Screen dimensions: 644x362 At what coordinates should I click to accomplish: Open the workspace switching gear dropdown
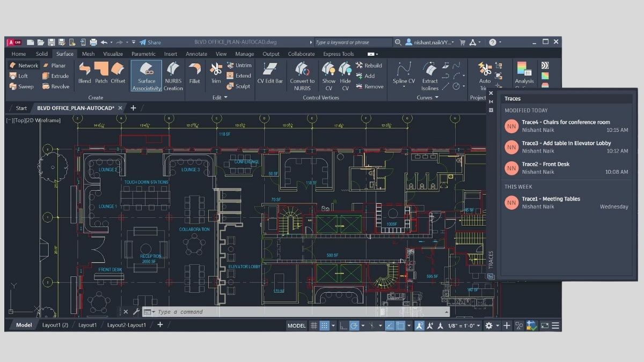click(497, 326)
